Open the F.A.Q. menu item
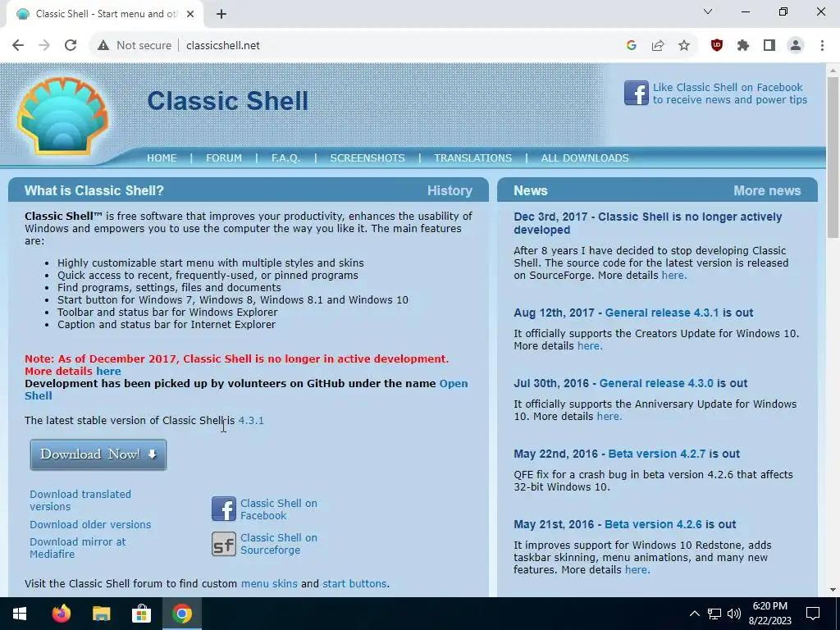This screenshot has width=840, height=630. coord(285,158)
